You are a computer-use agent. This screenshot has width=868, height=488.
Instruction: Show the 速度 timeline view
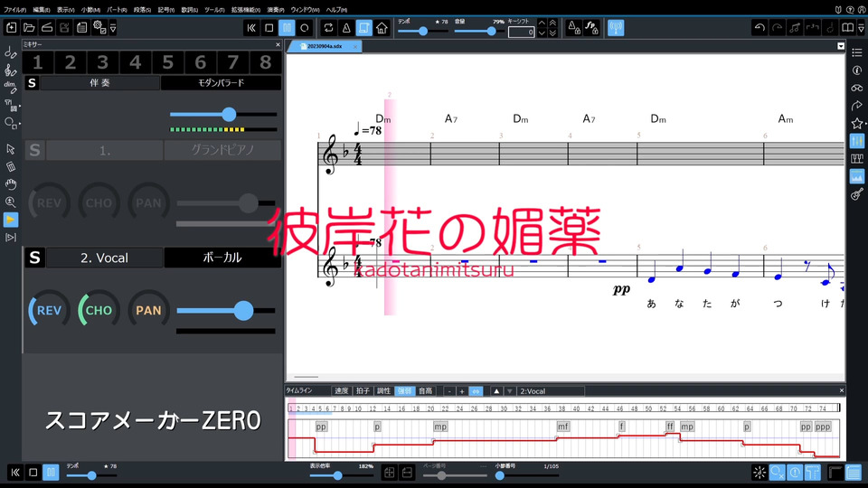tap(341, 391)
